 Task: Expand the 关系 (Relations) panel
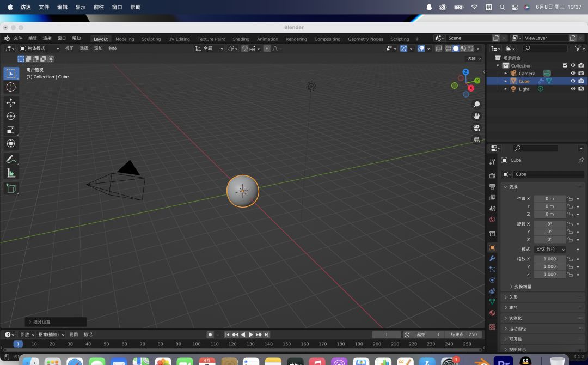[x=513, y=297]
